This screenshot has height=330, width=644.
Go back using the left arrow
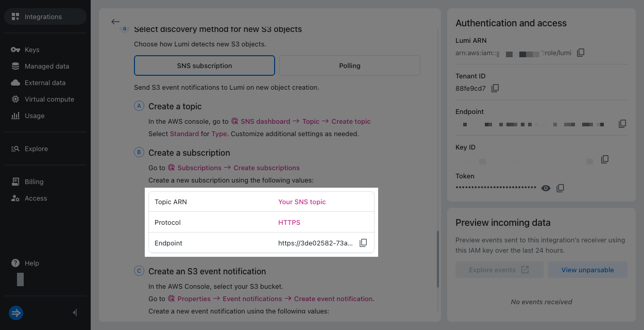pyautogui.click(x=115, y=22)
